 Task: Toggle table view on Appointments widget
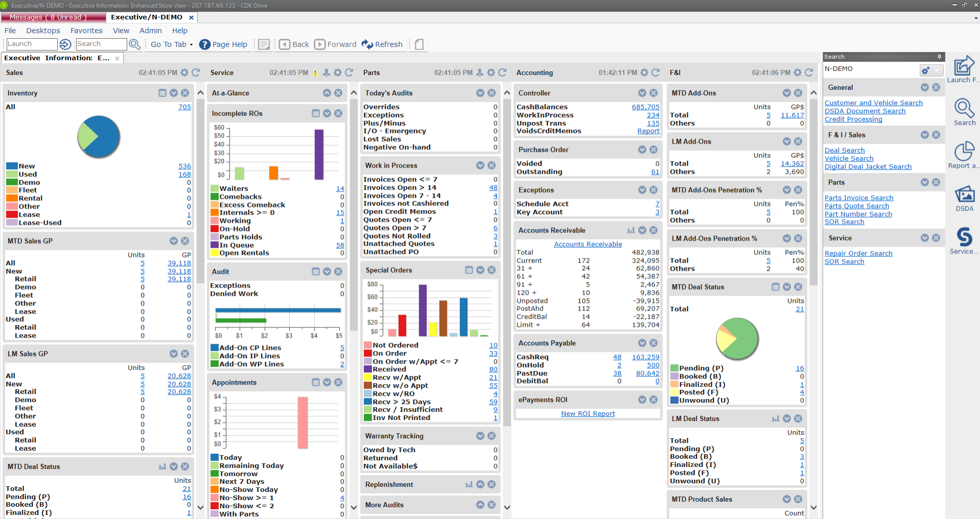pyautogui.click(x=316, y=382)
